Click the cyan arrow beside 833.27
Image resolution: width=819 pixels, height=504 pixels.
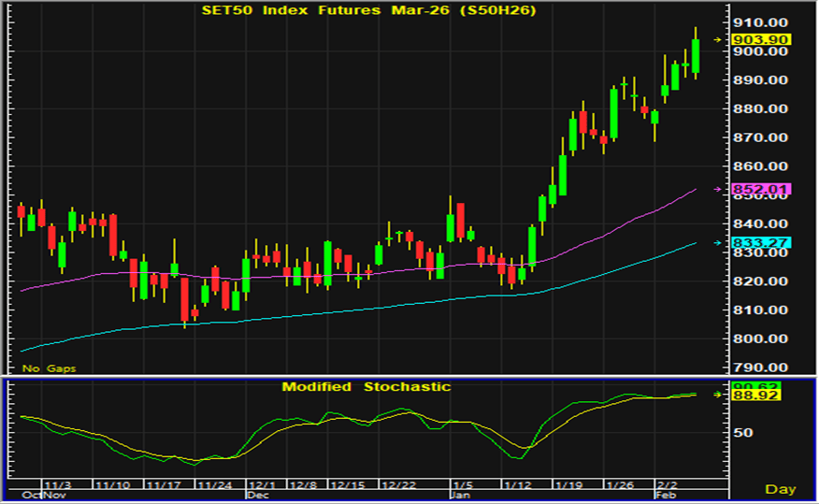click(718, 243)
